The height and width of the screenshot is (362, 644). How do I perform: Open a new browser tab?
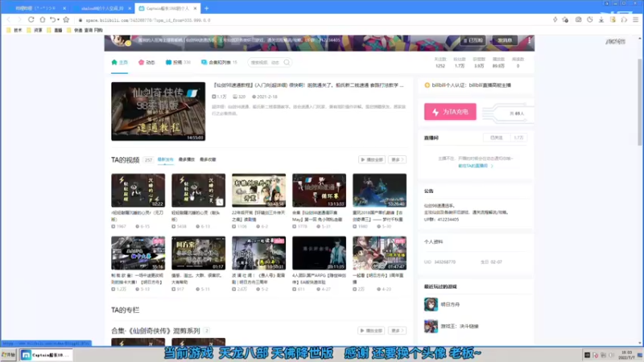207,8
